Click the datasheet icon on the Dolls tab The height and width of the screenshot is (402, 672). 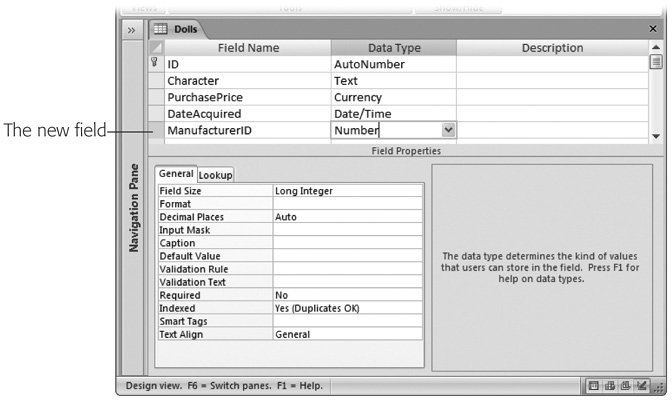click(161, 29)
